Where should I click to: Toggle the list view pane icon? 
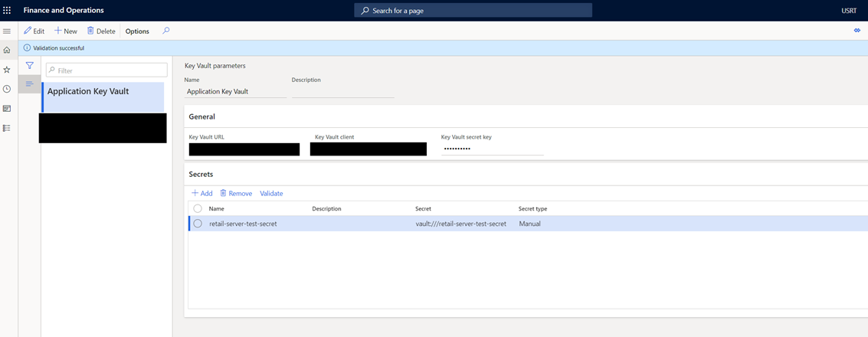29,84
